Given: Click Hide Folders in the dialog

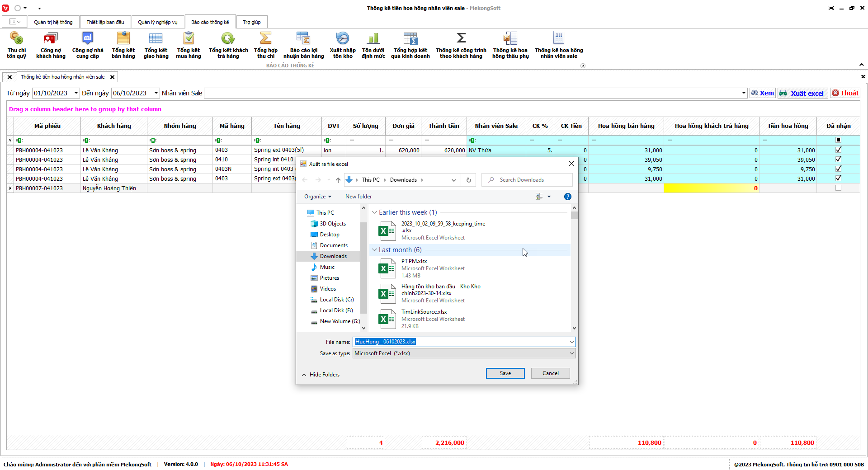Looking at the screenshot, I should 321,375.
